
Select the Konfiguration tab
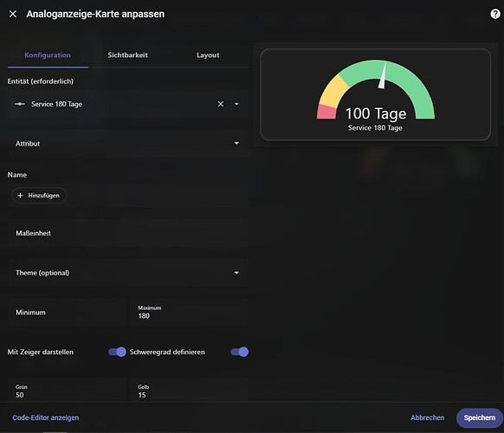tap(48, 55)
